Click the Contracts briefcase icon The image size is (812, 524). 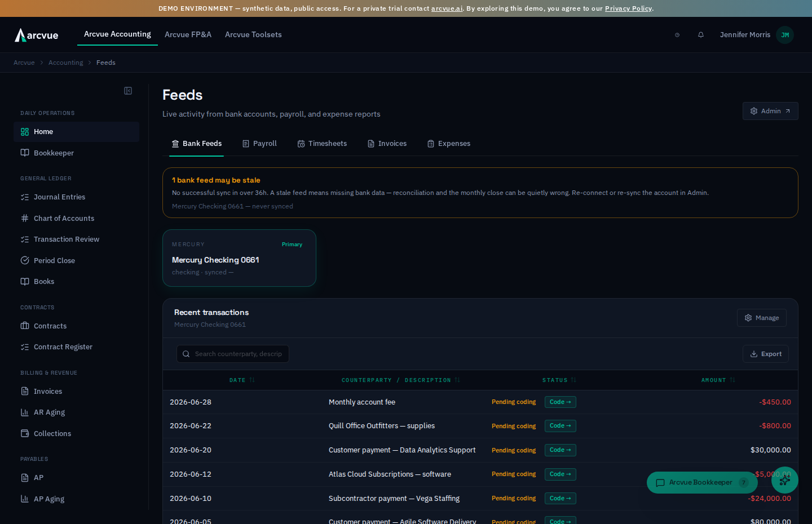25,326
